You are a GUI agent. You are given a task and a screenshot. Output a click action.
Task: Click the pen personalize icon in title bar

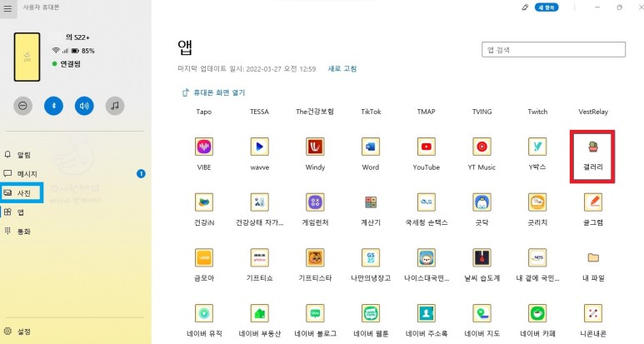pos(525,7)
